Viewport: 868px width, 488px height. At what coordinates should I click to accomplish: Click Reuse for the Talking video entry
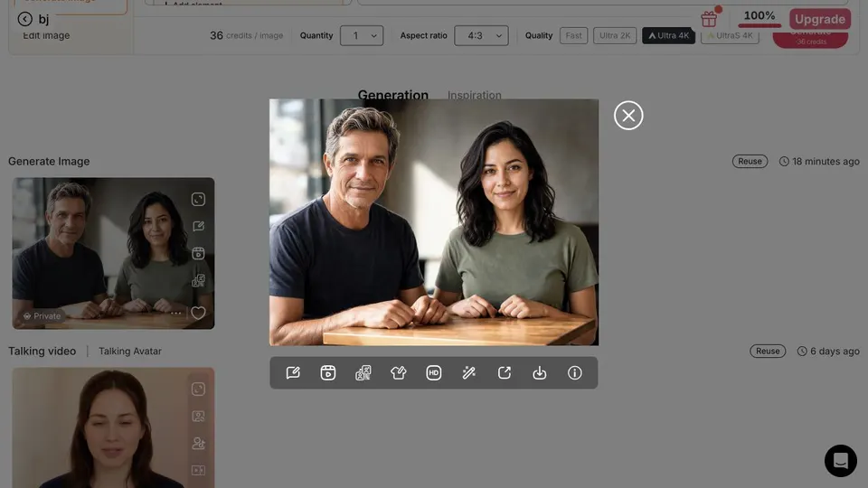[x=768, y=351]
